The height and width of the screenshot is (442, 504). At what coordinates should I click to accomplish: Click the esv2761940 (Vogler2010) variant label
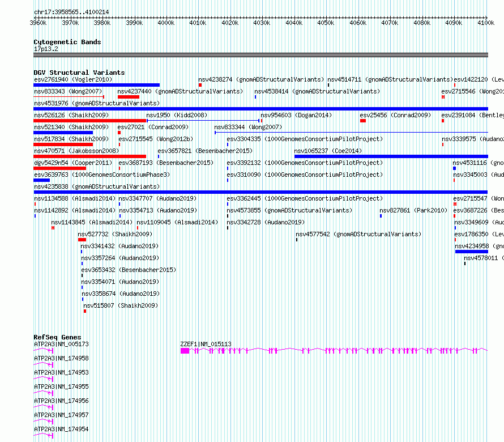tap(73, 79)
